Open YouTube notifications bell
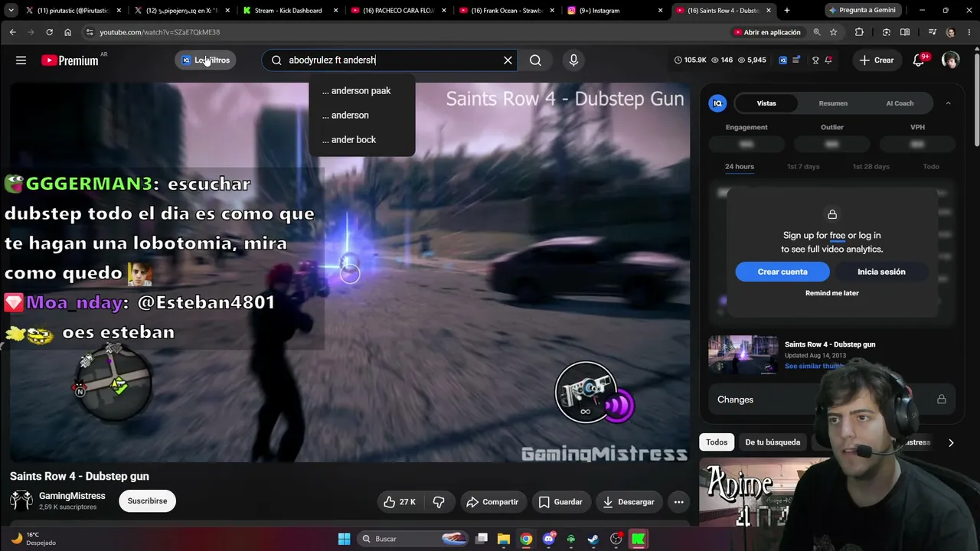The height and width of the screenshot is (551, 980). [919, 60]
